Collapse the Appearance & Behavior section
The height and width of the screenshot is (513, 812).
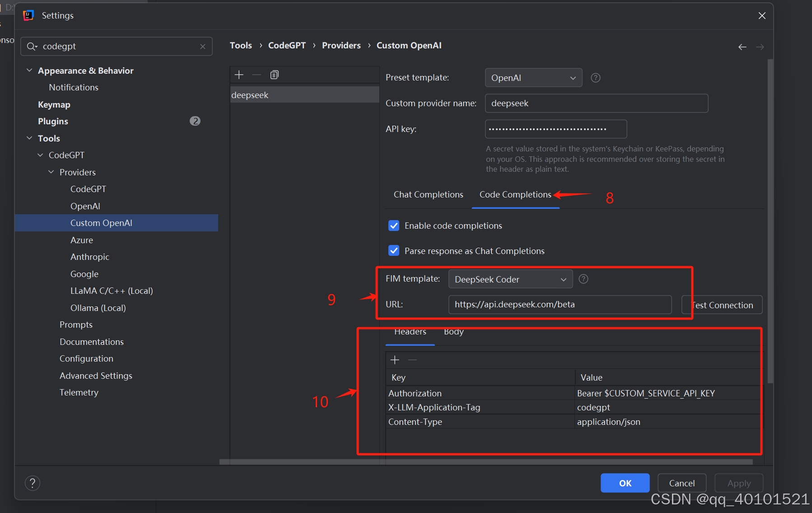pos(29,71)
